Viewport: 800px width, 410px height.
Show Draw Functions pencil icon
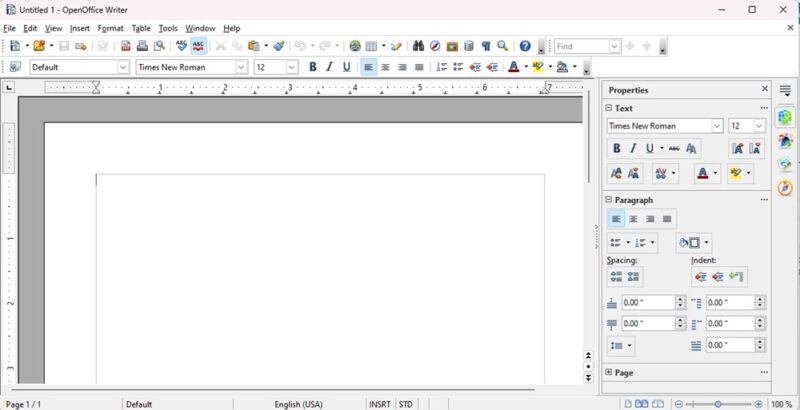tap(396, 46)
